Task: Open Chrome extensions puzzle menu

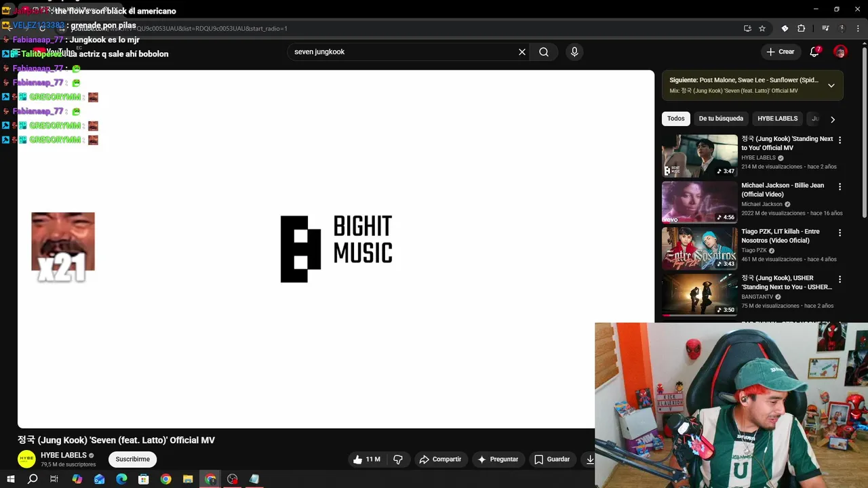Action: 802,28
